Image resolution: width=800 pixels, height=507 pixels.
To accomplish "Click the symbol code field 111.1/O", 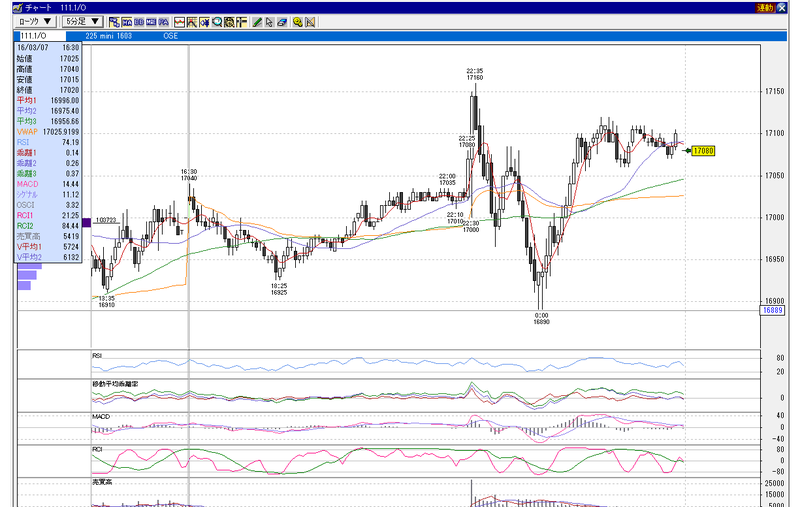I will (40, 36).
